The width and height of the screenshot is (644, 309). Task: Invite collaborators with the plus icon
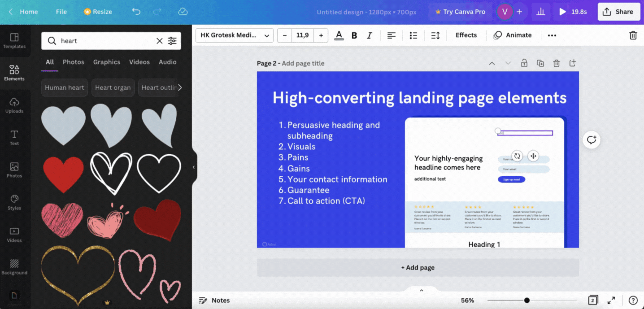coord(519,12)
